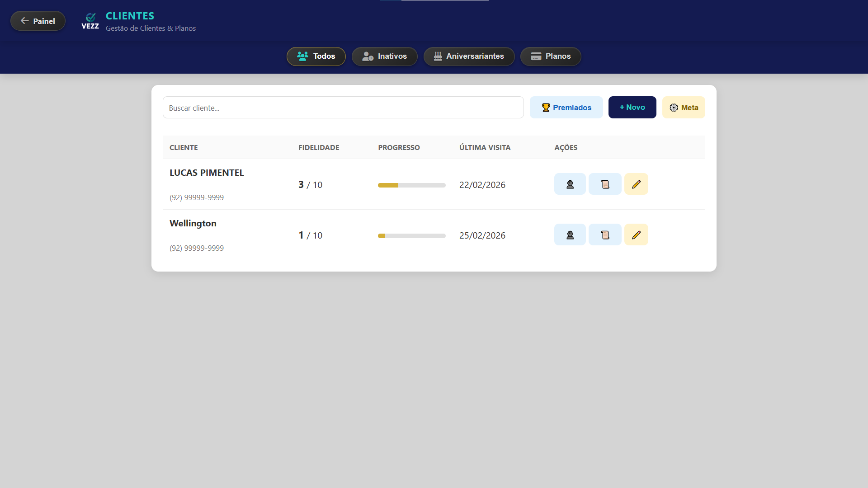Open profile icon for LUCAS PIMENTEL

570,184
